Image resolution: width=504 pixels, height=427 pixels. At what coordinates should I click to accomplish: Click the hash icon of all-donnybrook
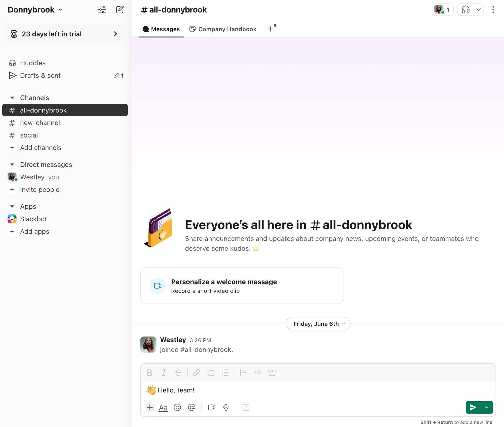(12, 110)
